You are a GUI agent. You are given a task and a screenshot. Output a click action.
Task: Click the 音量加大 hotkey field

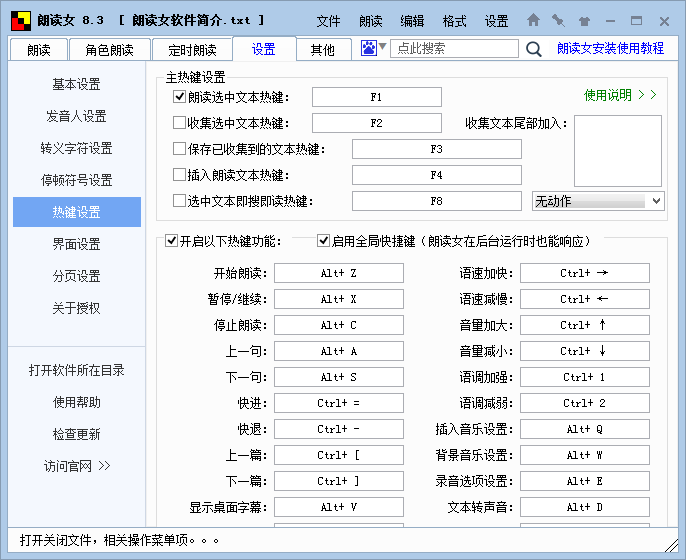[x=584, y=325]
